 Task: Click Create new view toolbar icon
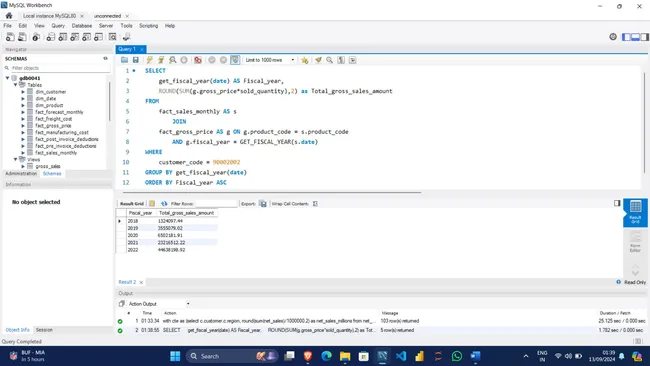[x=75, y=37]
